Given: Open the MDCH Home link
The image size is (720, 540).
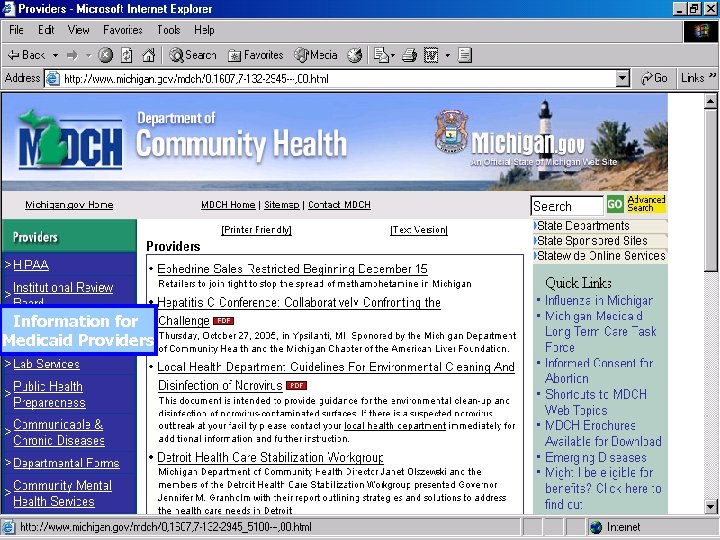Looking at the screenshot, I should pos(228,205).
